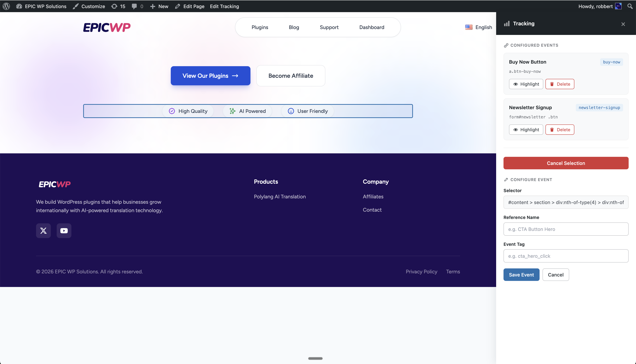The image size is (636, 364).
Task: Navigate to the Plugins page
Action: (260, 27)
